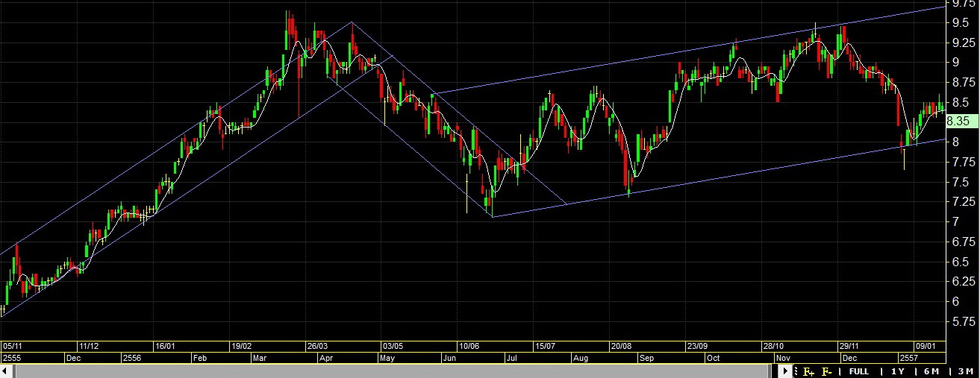Click the 09/01 date label

[926, 347]
